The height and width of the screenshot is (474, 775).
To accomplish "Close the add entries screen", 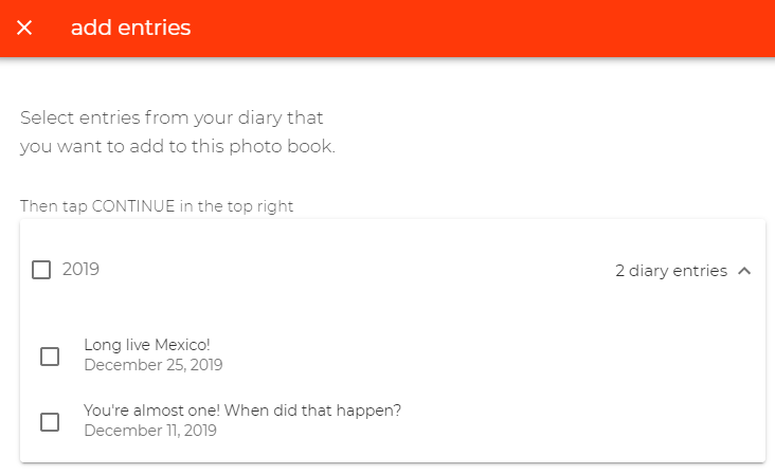I will click(x=25, y=28).
